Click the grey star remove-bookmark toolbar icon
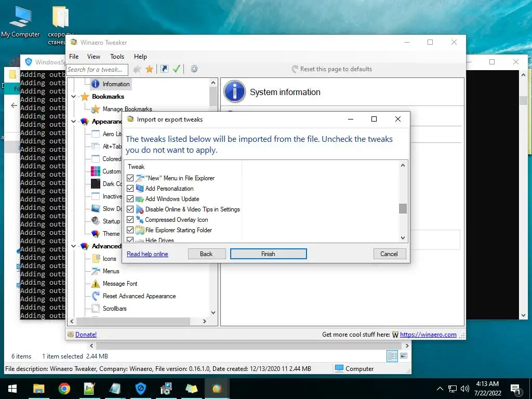The height and width of the screenshot is (399, 532). coord(137,69)
